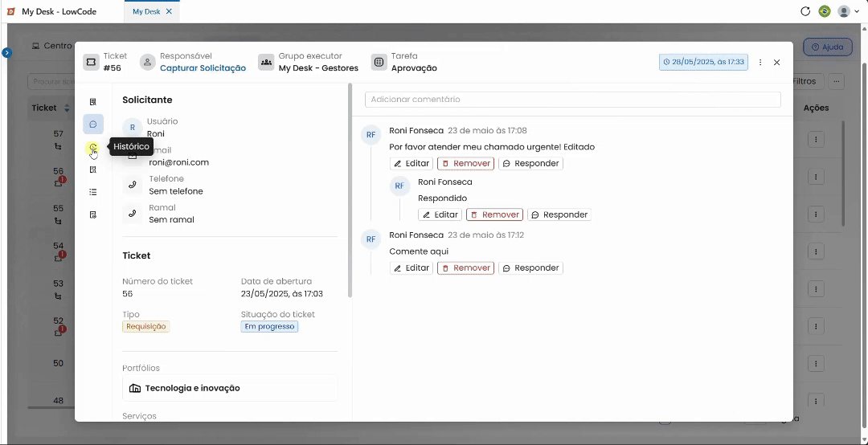Open the user avatar account menu

848,11
